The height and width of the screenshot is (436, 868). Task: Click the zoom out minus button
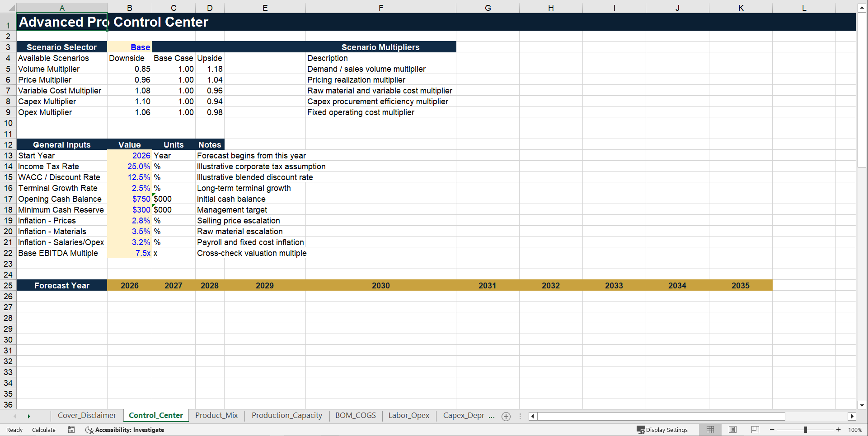point(772,430)
